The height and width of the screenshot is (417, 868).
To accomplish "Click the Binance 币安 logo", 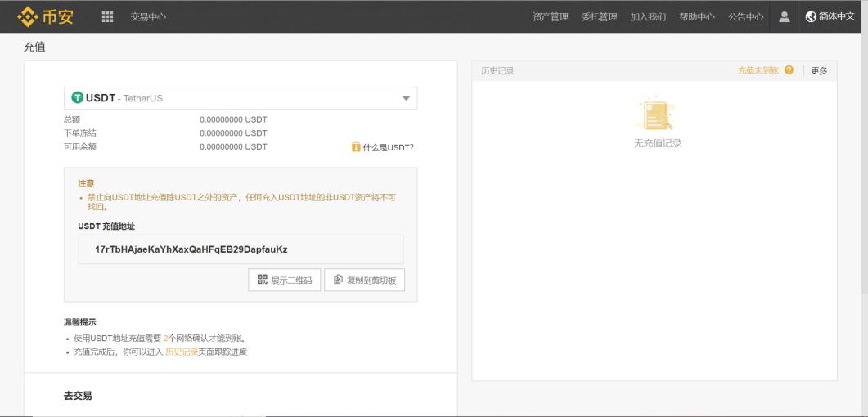I will [x=45, y=16].
